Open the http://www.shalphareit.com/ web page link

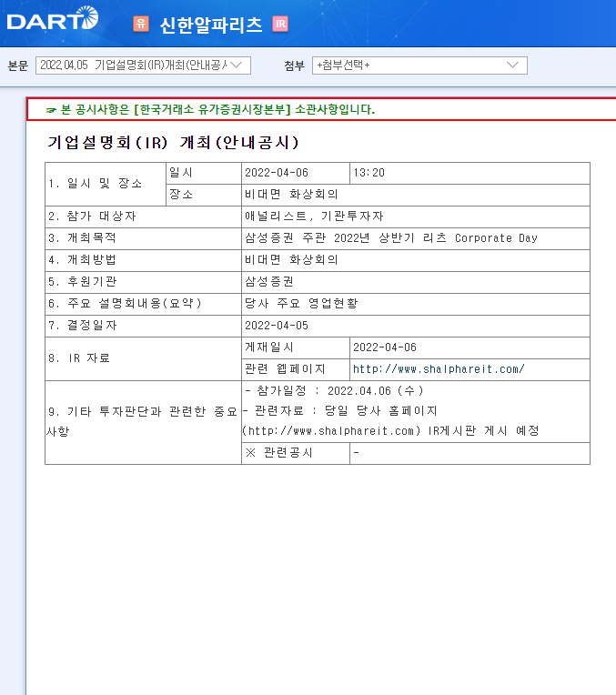(439, 369)
